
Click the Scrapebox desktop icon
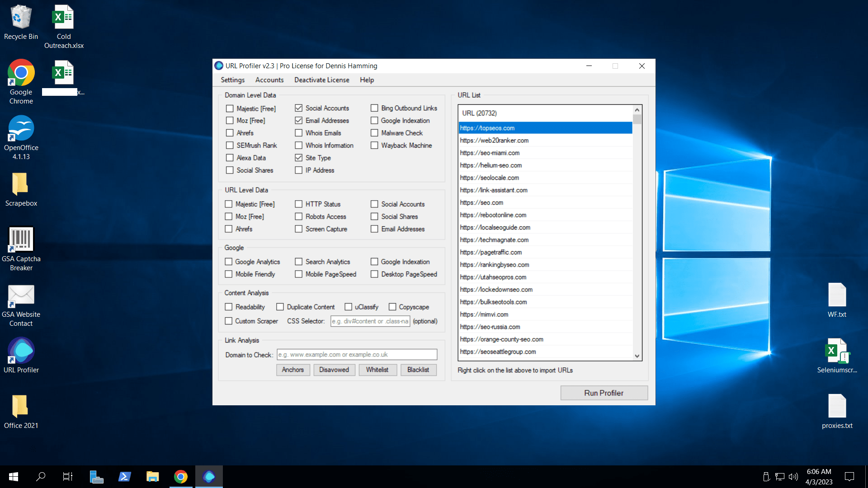[x=21, y=185]
